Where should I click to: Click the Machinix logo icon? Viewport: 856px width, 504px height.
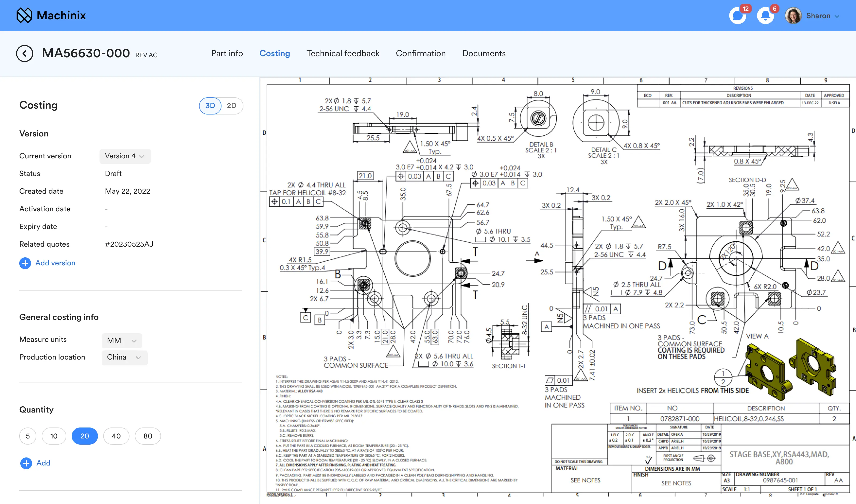tap(24, 15)
